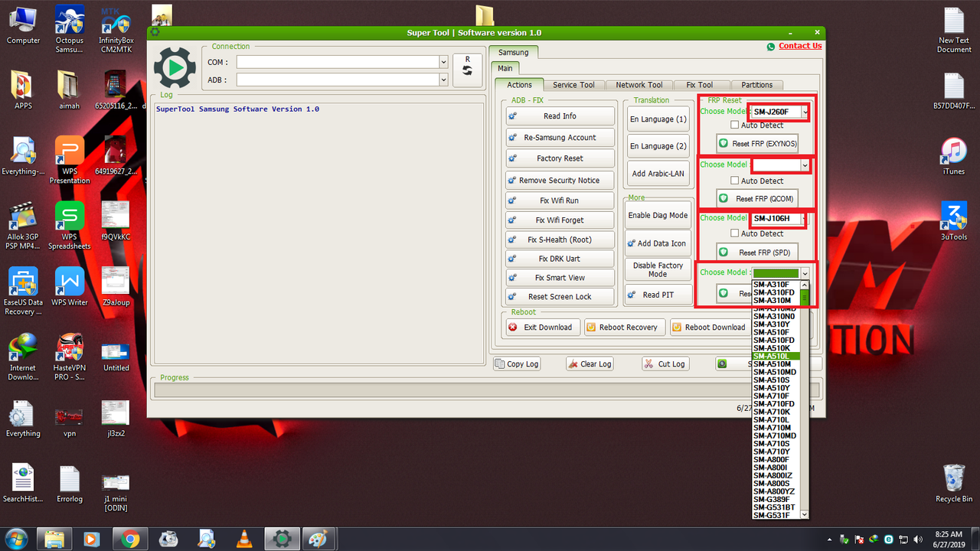
Task: Expand the COM port dropdown
Action: [443, 62]
